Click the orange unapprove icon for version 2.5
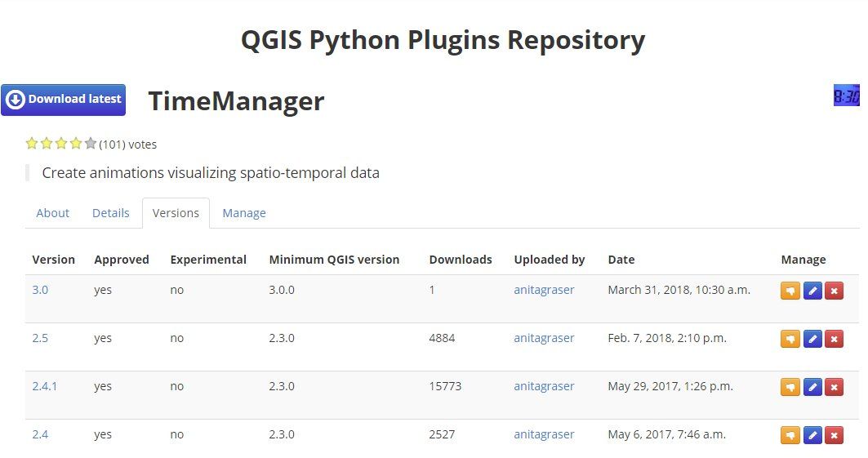This screenshot has width=868, height=458. point(790,339)
